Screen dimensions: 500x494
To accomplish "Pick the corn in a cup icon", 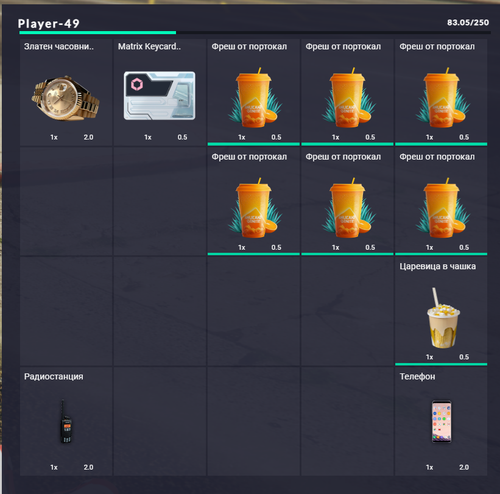I will [x=443, y=318].
